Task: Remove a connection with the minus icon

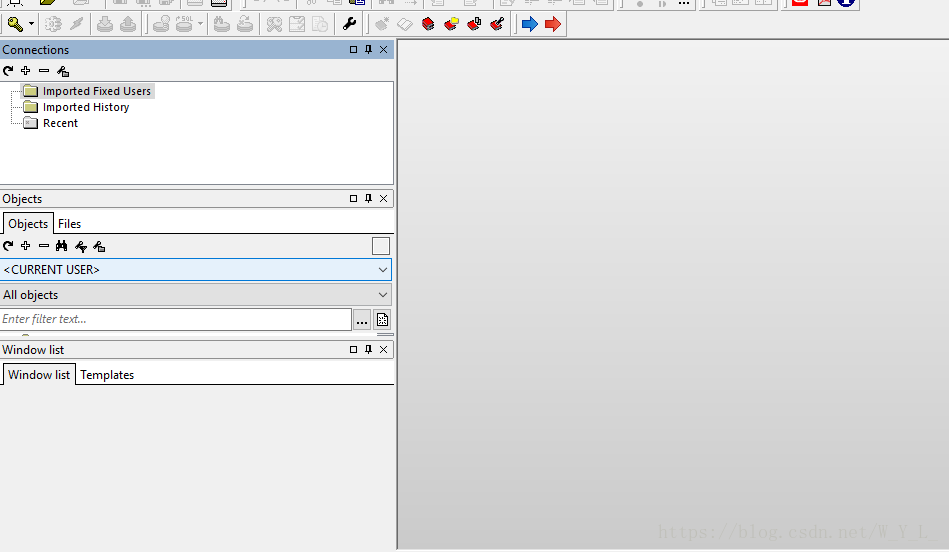Action: (44, 71)
